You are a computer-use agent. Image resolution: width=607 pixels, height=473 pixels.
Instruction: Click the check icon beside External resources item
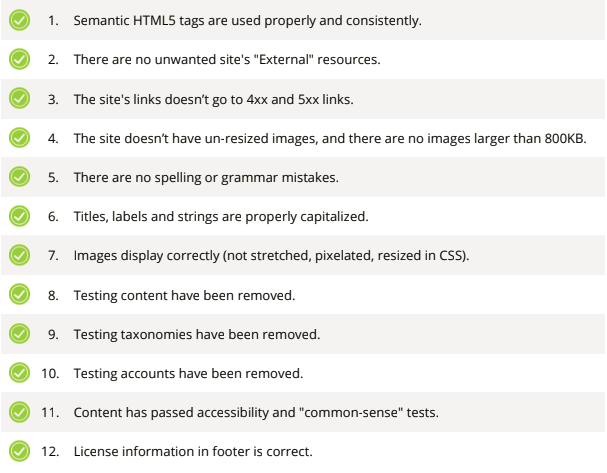pyautogui.click(x=19, y=59)
